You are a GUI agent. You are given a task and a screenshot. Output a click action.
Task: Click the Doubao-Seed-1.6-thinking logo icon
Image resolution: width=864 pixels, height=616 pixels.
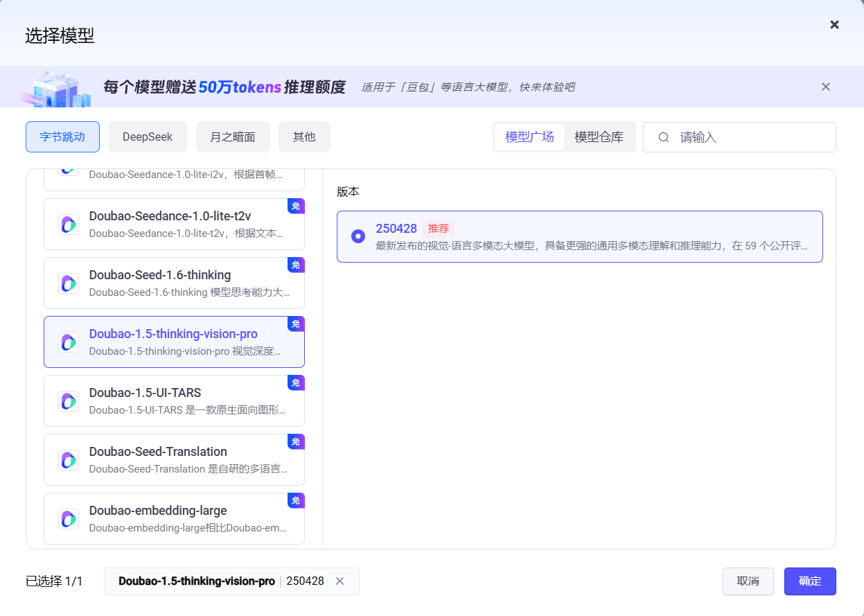click(69, 283)
